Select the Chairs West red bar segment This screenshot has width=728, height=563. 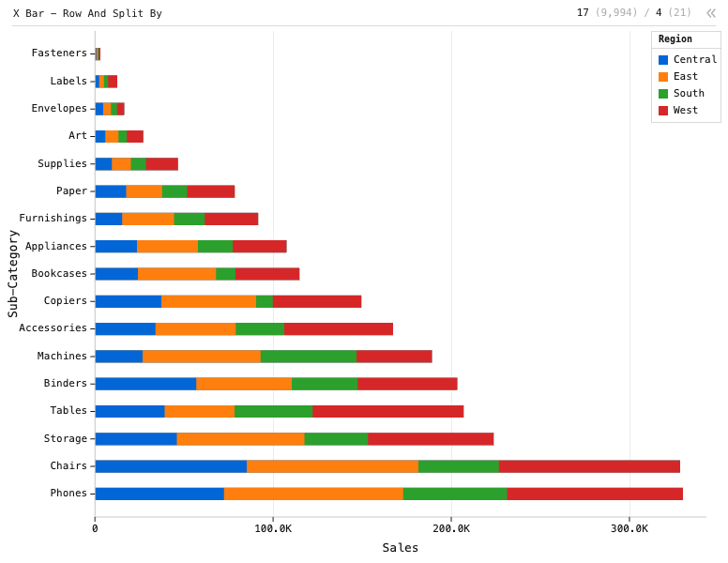point(589,466)
